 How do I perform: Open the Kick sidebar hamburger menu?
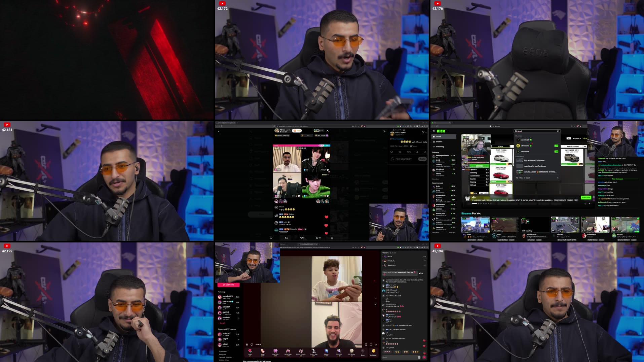pos(433,131)
